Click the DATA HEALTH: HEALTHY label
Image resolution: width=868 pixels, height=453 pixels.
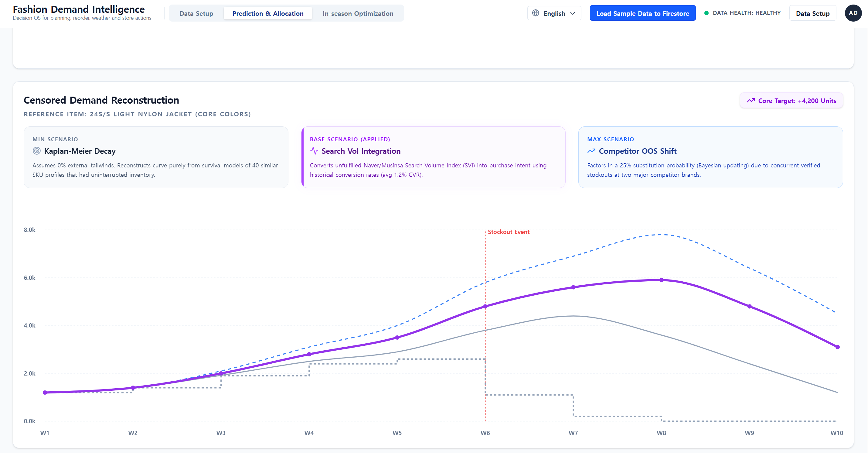[747, 13]
